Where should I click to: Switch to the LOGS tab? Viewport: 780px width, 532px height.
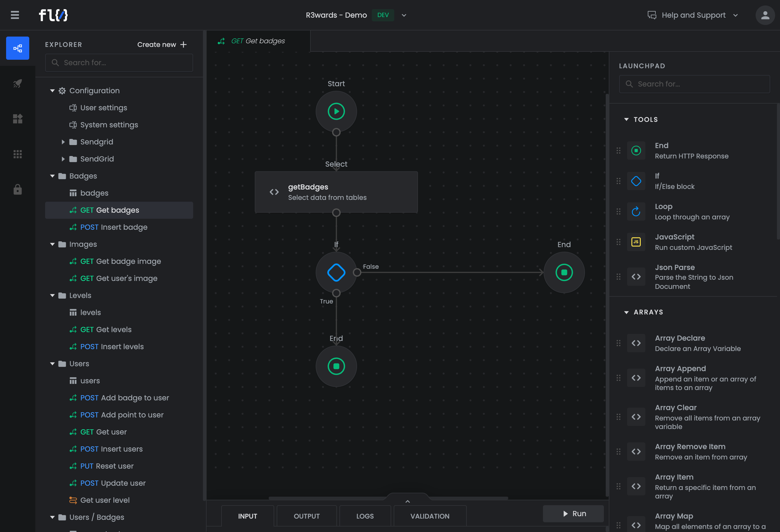tap(365, 516)
